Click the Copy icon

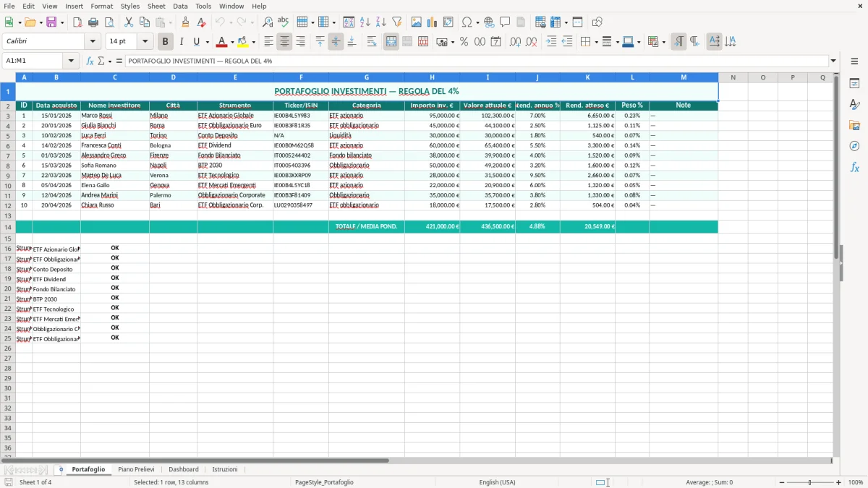pyautogui.click(x=145, y=22)
